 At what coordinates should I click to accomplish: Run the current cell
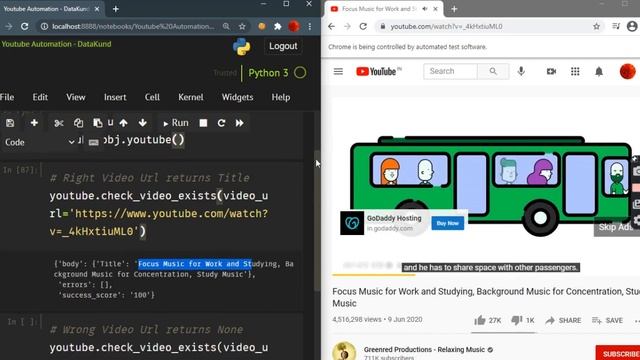(x=176, y=123)
